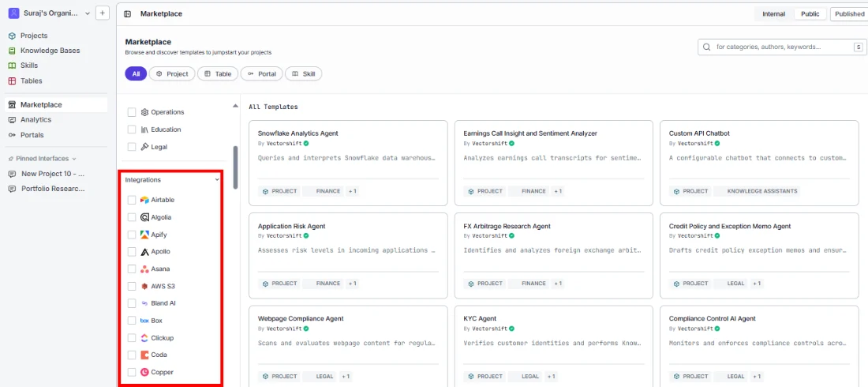Click the marketplace search field
This screenshot has height=387, width=868.
click(782, 47)
